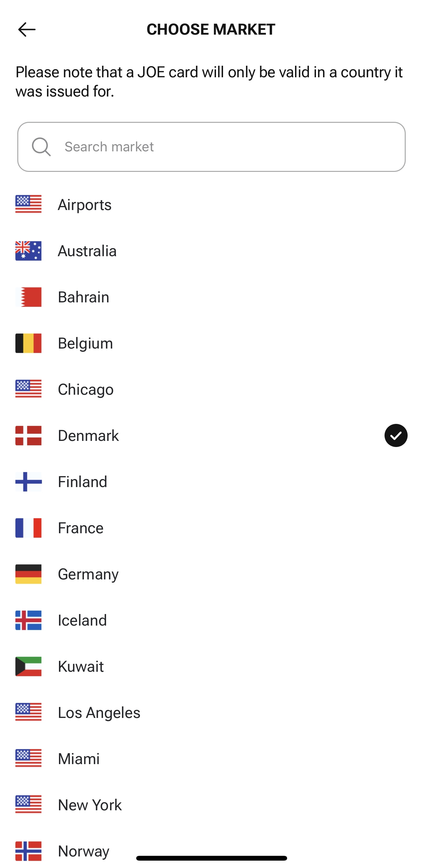
Task: Toggle the Denmark selected checkmark
Action: [x=396, y=436]
